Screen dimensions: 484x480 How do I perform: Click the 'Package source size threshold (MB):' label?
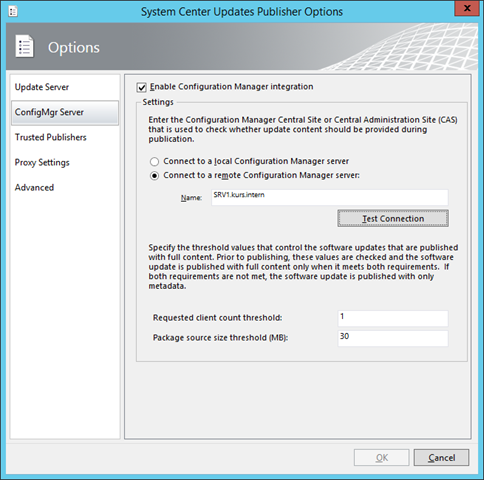220,338
